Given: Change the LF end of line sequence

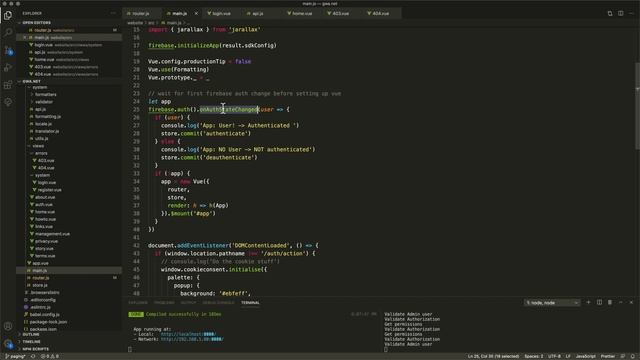Looking at the screenshot, I should (568, 356).
